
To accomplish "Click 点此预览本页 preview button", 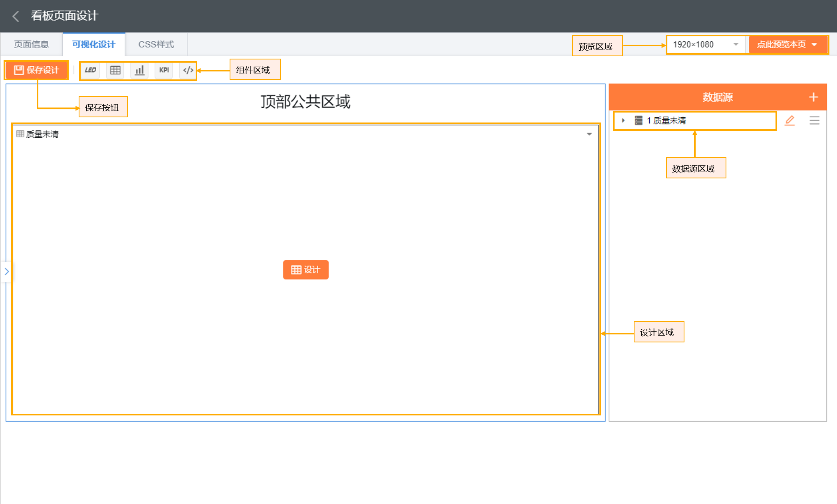I will click(x=787, y=45).
